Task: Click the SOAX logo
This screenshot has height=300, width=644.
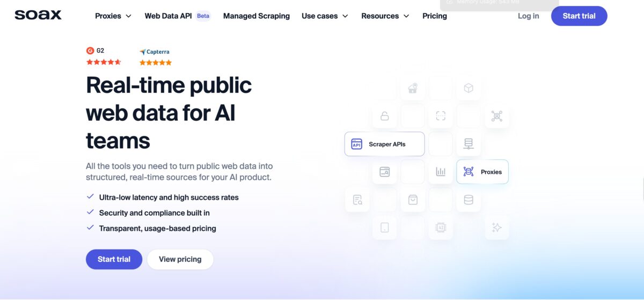Action: 38,15
